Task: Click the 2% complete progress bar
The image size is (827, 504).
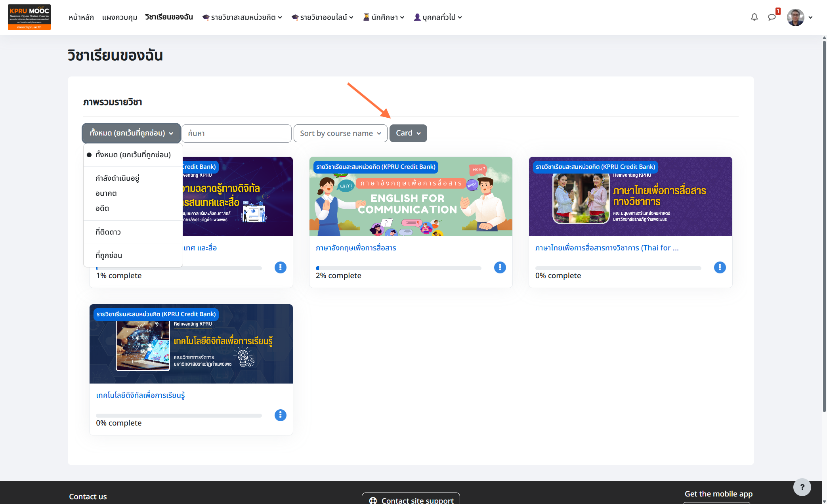Action: [x=399, y=268]
